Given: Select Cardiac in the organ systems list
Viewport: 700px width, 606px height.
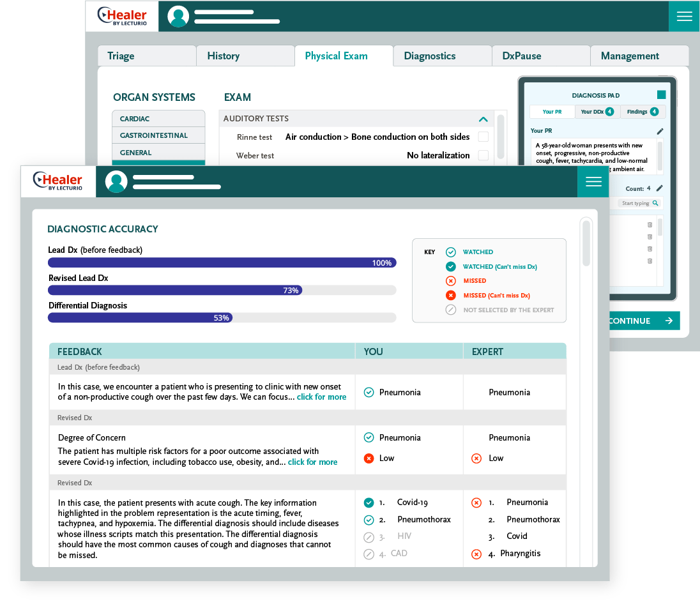Looking at the screenshot, I should (x=158, y=119).
